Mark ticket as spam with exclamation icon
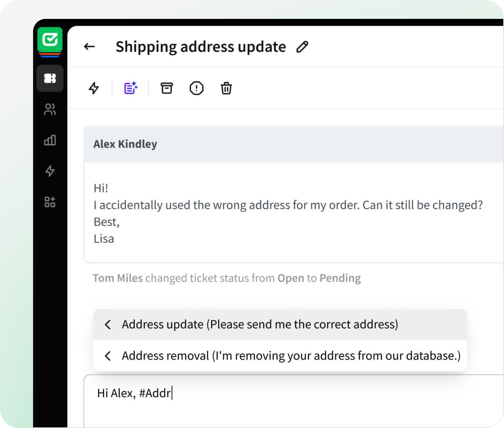The width and height of the screenshot is (504, 428). pos(196,88)
